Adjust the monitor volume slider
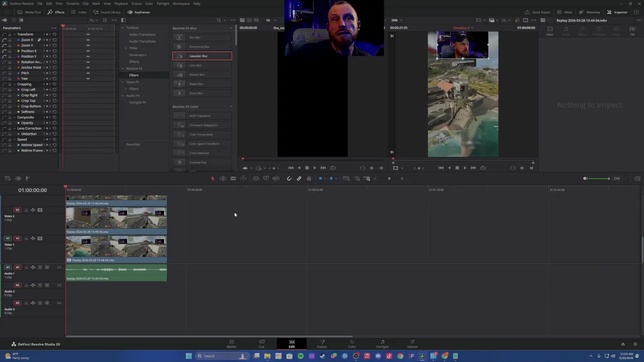644x362 pixels. coord(599,178)
